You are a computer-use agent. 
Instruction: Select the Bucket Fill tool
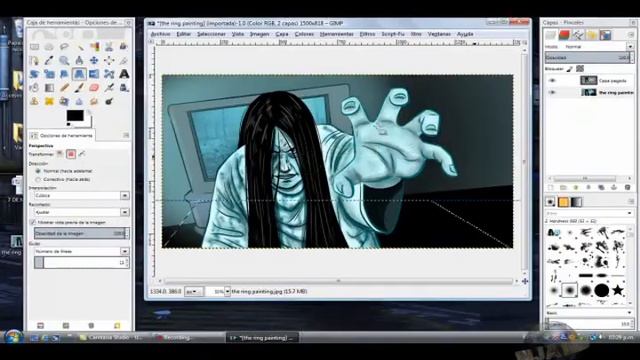(34, 88)
